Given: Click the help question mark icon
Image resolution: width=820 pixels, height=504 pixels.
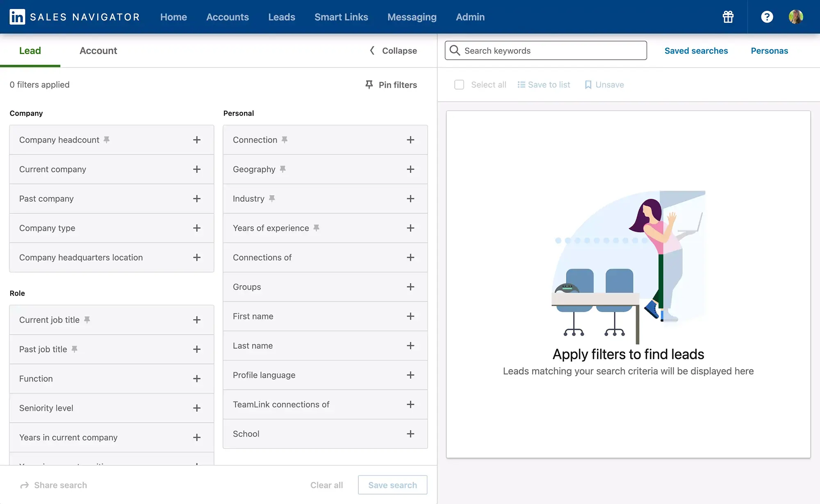Looking at the screenshot, I should [767, 16].
